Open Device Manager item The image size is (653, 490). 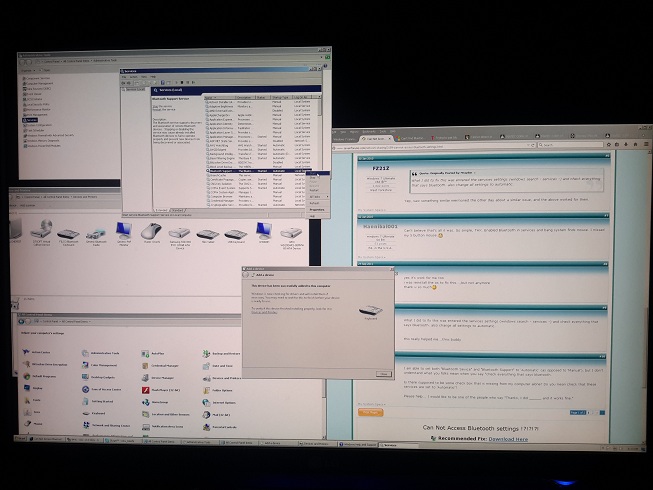coord(158,378)
